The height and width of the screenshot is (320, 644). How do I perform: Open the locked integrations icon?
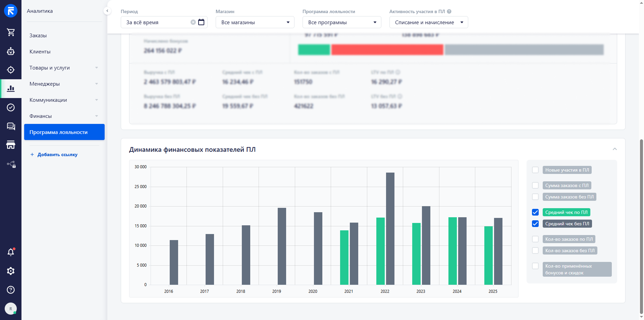pos(11,164)
